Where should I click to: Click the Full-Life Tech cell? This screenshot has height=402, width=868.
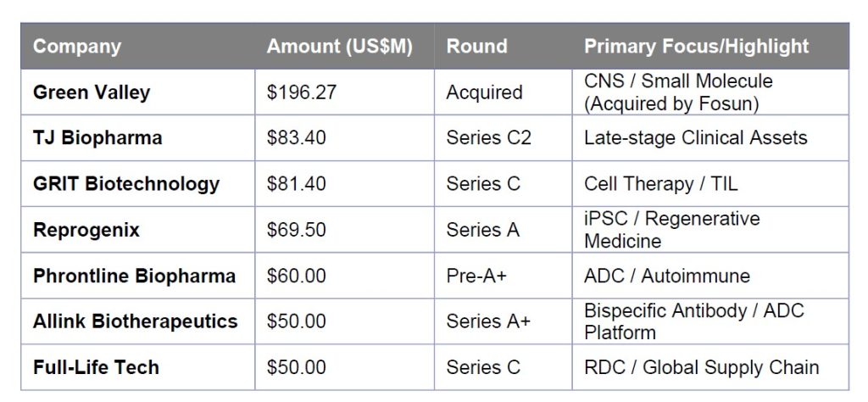(x=96, y=367)
